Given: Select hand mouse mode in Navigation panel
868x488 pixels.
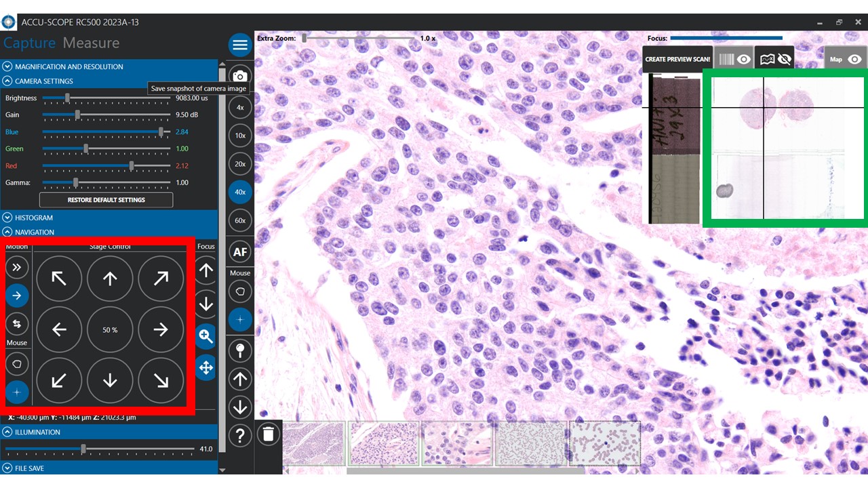Looking at the screenshot, I should point(17,364).
